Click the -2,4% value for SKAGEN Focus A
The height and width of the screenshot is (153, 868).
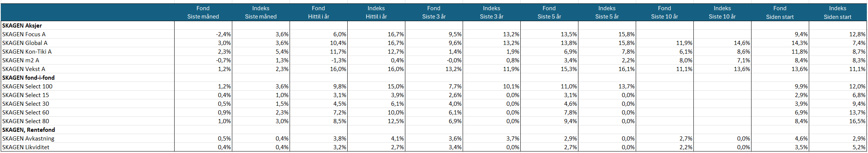[x=224, y=34]
